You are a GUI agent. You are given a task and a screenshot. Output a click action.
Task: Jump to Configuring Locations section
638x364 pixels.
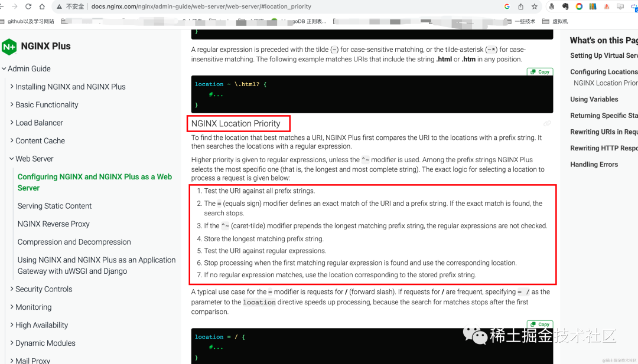[x=604, y=72]
